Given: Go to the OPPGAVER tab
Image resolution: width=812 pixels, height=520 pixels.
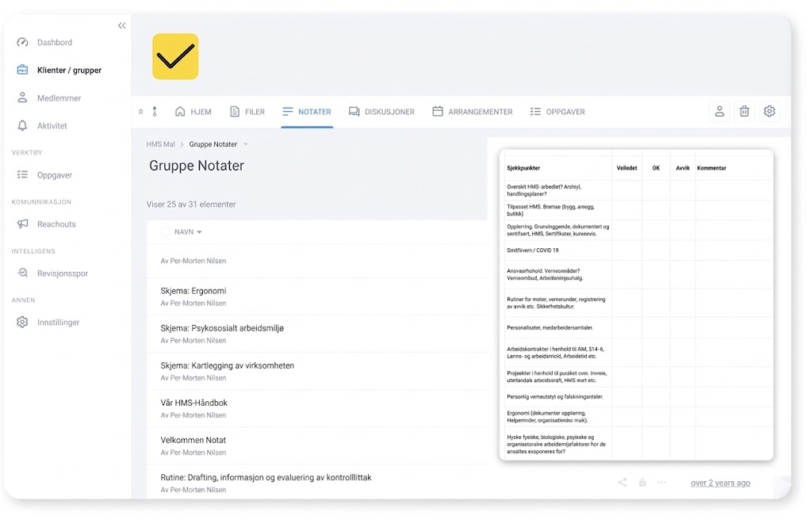Looking at the screenshot, I should coord(557,111).
